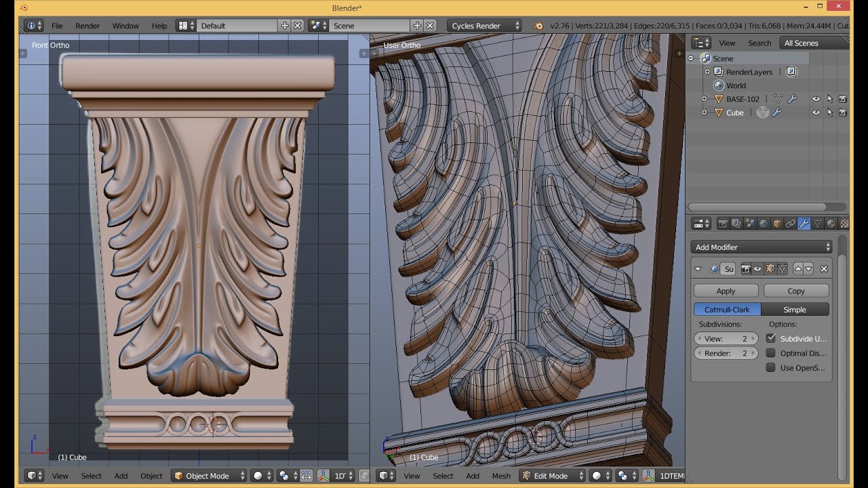This screenshot has width=868, height=488.
Task: Enable the Optimal Display checkbox
Action: point(771,353)
